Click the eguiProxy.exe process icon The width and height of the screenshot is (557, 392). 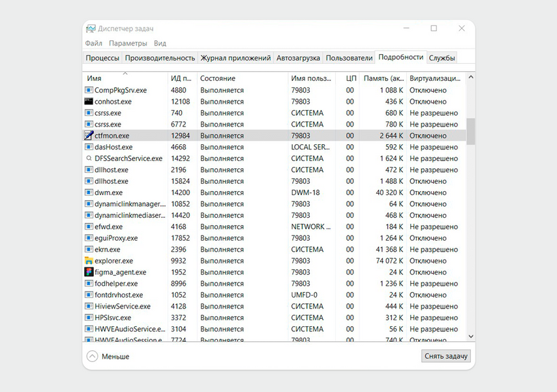point(89,238)
